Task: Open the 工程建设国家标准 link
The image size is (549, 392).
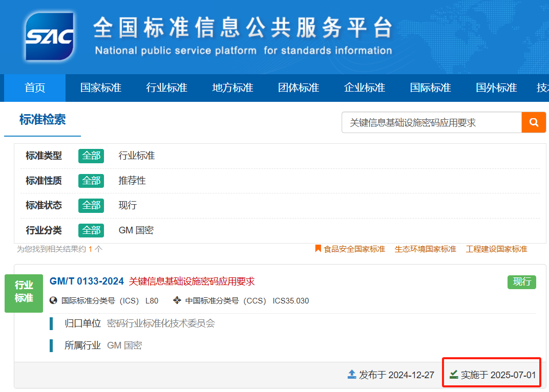Action: coord(496,249)
